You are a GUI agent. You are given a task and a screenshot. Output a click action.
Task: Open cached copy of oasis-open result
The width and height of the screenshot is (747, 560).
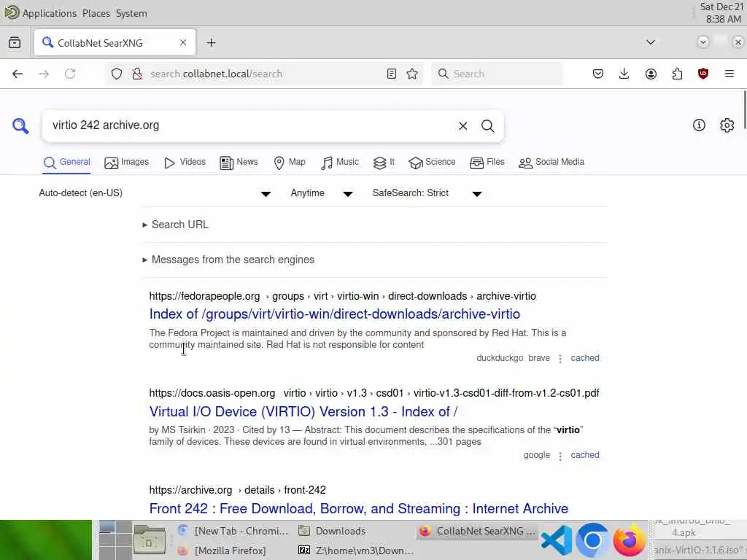[x=585, y=455]
